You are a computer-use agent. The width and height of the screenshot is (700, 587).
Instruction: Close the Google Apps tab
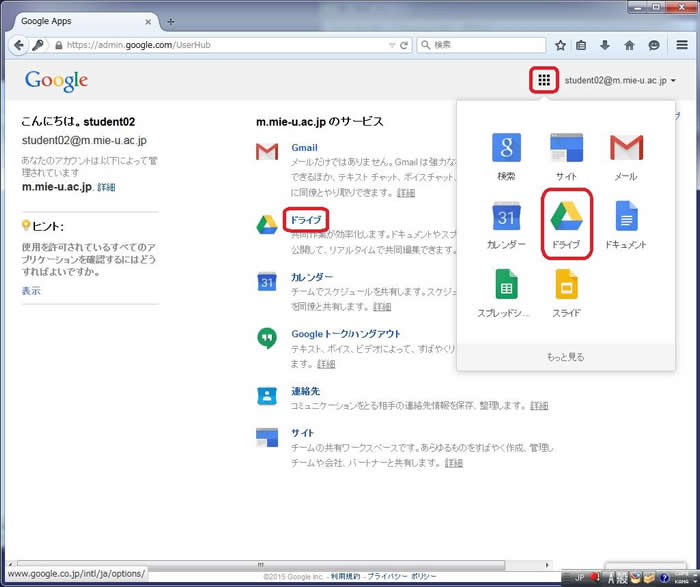(x=148, y=21)
